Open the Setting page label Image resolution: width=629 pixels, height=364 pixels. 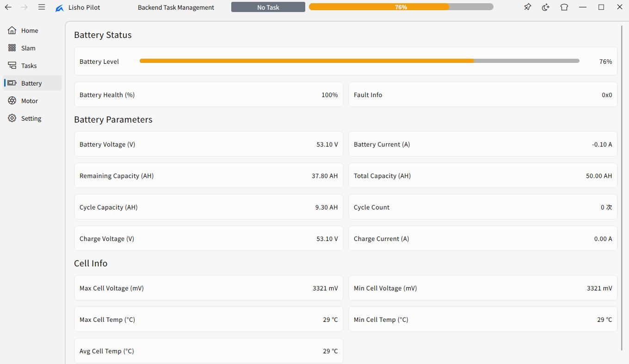coord(31,118)
